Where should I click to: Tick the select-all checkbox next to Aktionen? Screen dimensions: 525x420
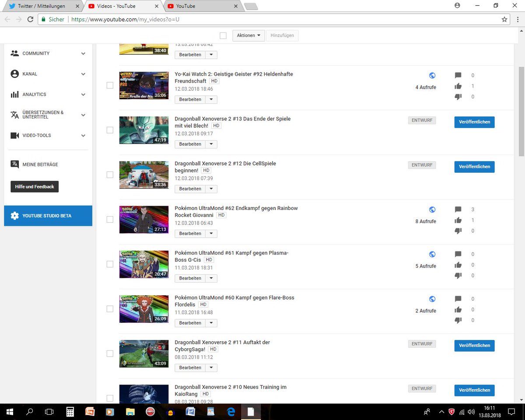point(223,35)
